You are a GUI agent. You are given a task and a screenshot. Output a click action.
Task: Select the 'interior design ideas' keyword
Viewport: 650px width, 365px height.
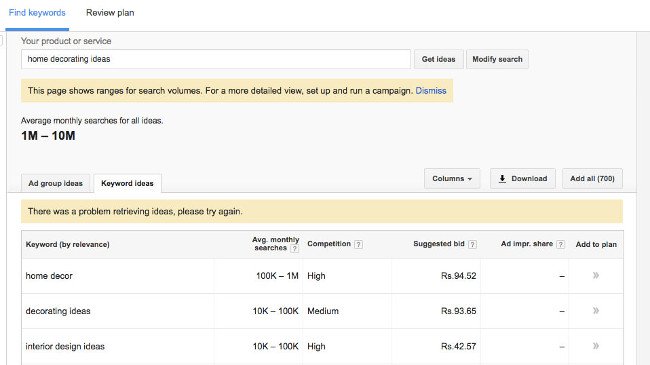coord(65,346)
